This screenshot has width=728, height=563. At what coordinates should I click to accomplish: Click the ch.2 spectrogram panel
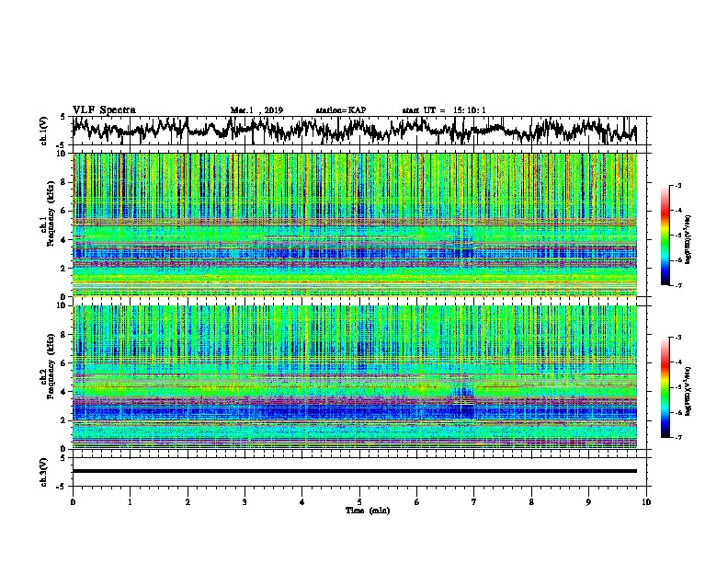(x=355, y=377)
